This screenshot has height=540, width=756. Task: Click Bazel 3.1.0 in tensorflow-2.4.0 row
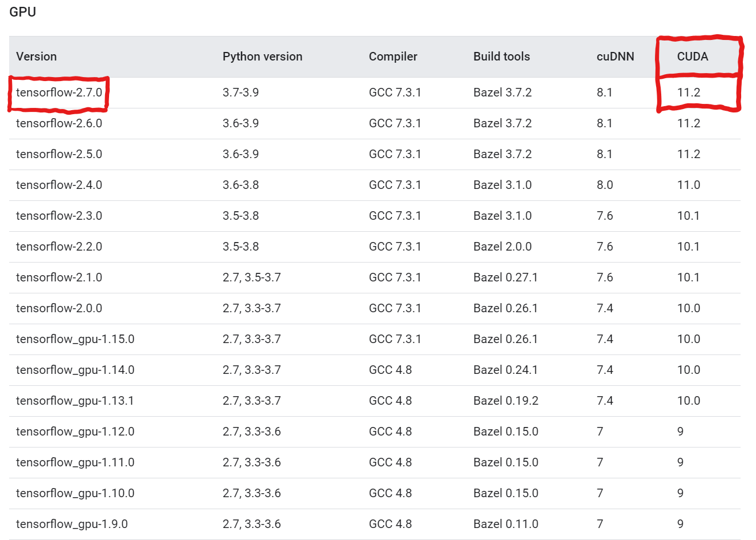coord(502,185)
